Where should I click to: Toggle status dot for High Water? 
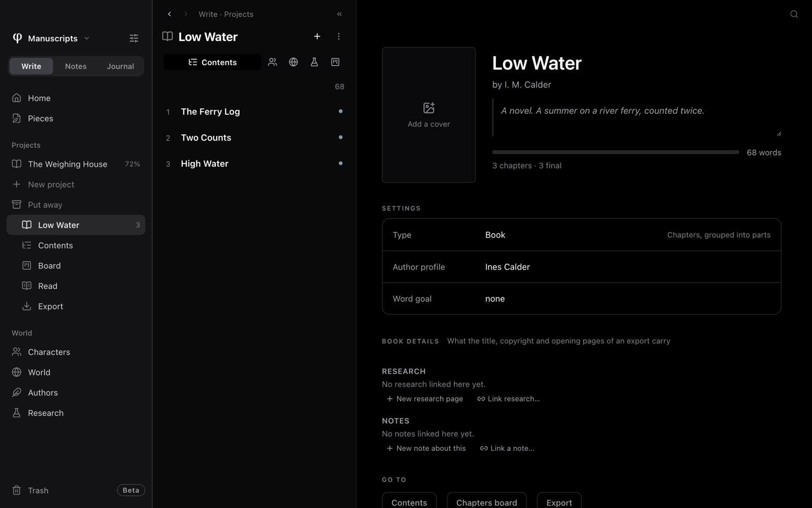click(341, 163)
